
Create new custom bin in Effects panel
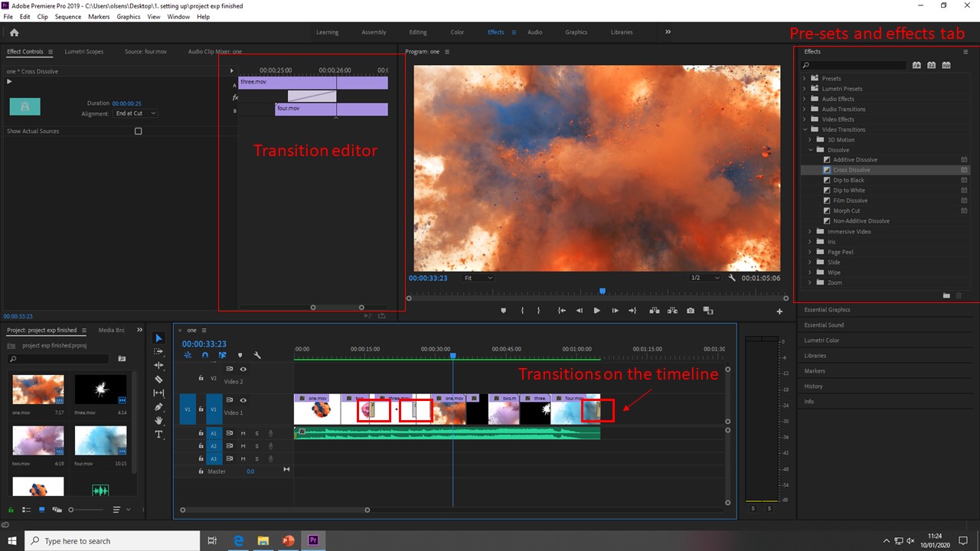click(x=946, y=295)
